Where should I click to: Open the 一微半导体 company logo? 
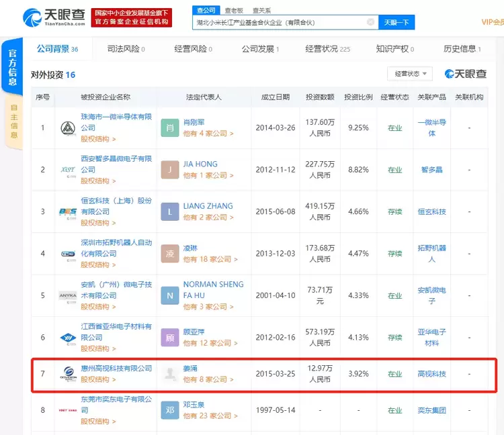(x=68, y=128)
